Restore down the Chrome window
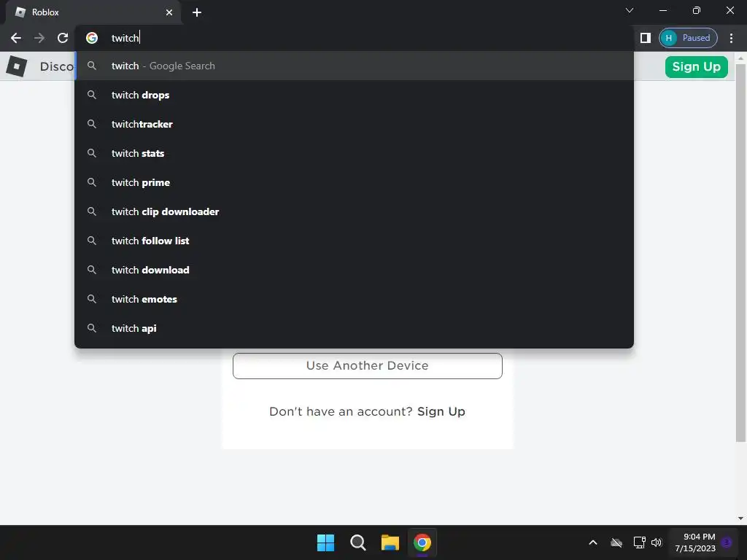This screenshot has height=560, width=747. click(x=697, y=10)
